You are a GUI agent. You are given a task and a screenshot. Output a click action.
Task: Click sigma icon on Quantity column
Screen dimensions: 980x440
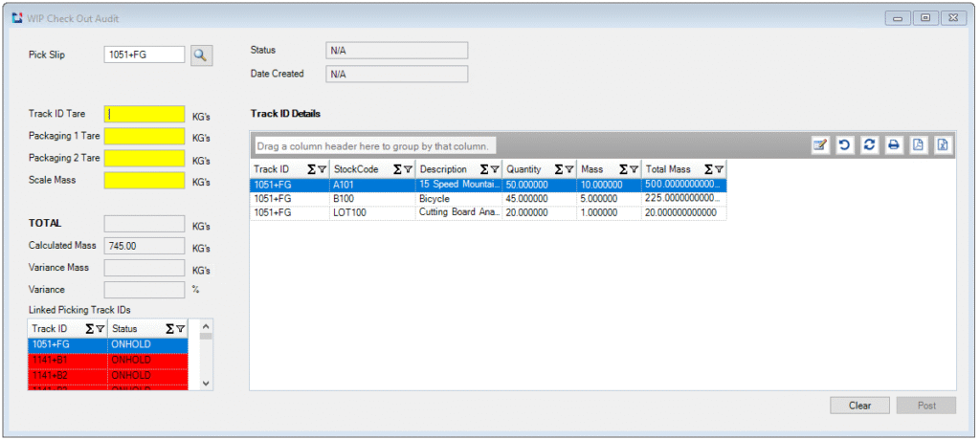coord(559,169)
